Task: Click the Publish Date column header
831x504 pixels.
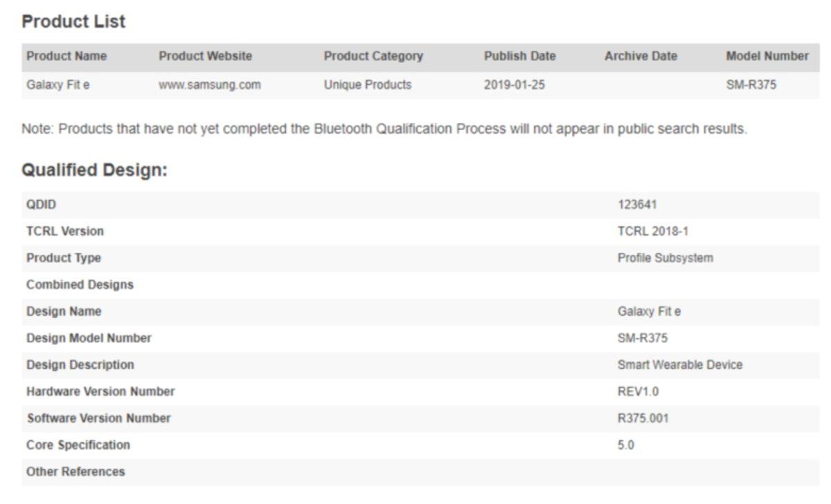Action: (x=519, y=57)
